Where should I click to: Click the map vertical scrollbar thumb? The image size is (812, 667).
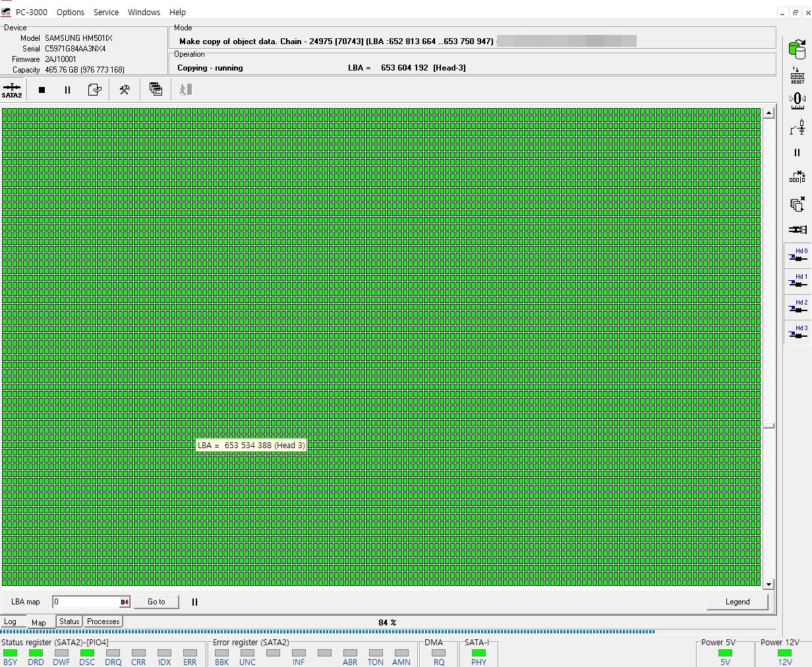[768, 426]
